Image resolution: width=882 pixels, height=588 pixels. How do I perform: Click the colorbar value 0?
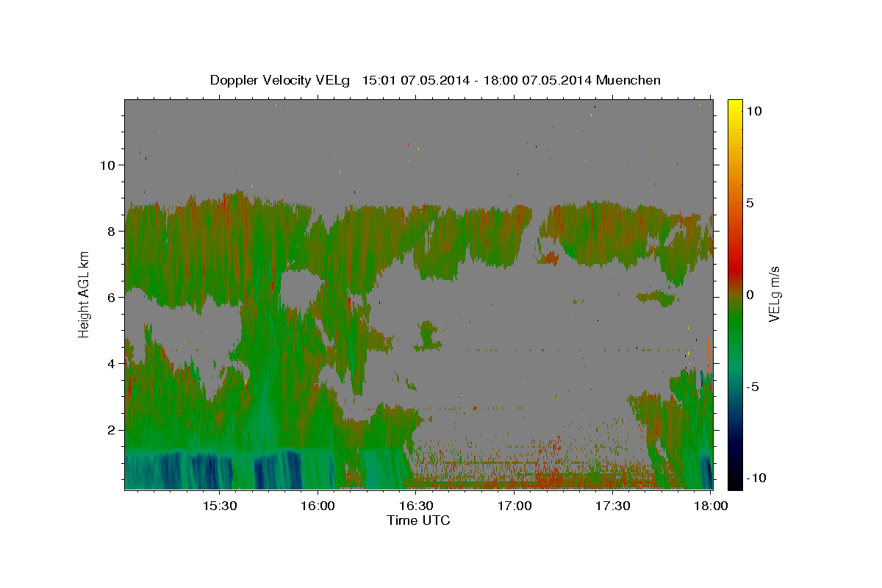[x=750, y=295]
